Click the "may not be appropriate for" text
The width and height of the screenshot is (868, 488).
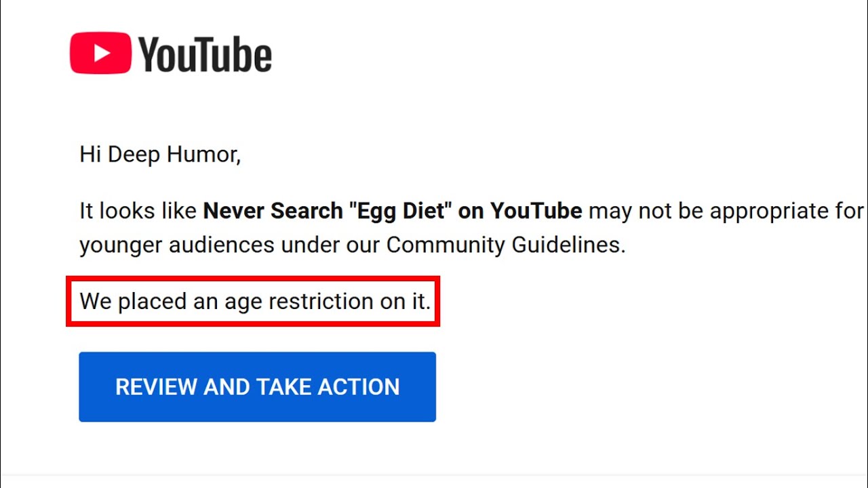[x=726, y=211]
